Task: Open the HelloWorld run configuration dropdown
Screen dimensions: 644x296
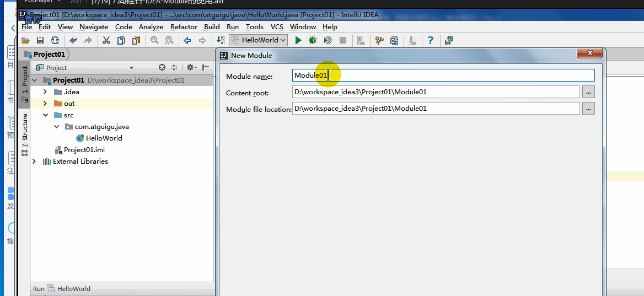Action: [259, 40]
